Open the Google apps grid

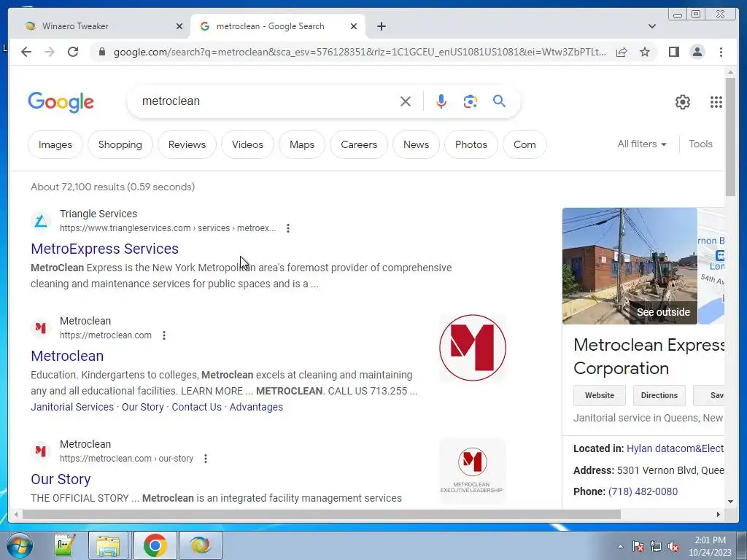pos(716,102)
